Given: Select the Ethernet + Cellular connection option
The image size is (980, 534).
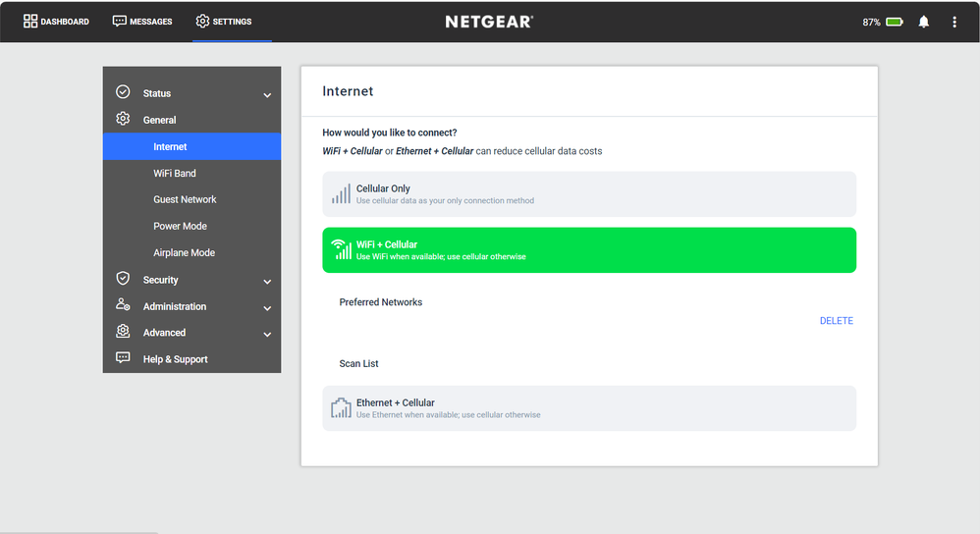Looking at the screenshot, I should [x=588, y=408].
